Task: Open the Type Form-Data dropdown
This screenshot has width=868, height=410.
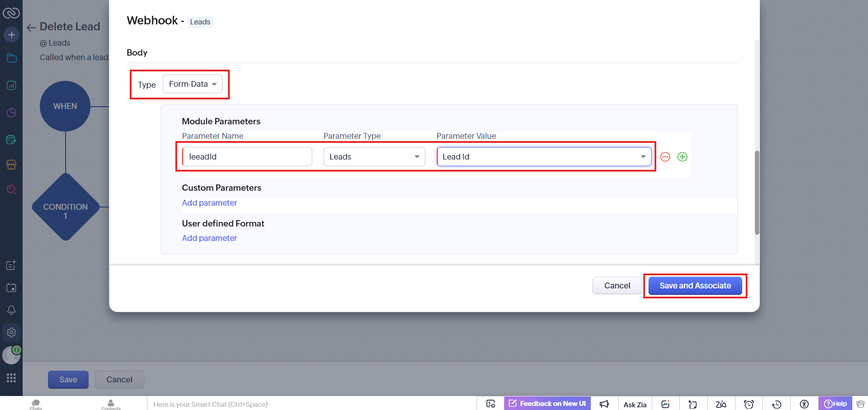Action: pyautogui.click(x=192, y=84)
